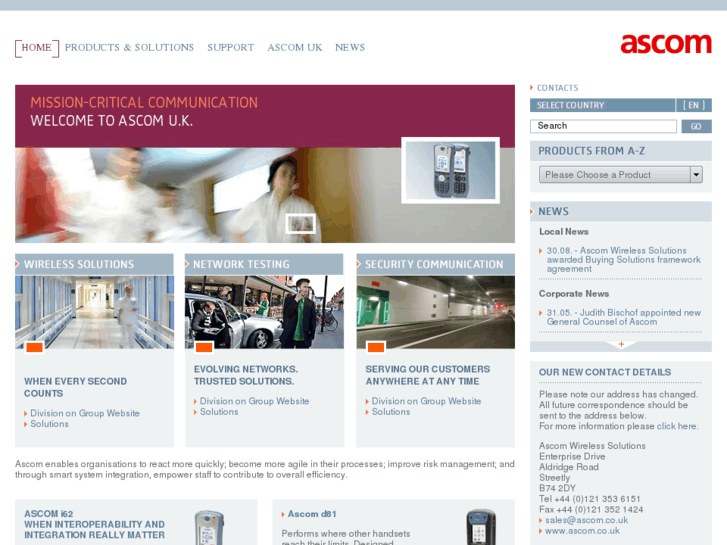The height and width of the screenshot is (545, 727).
Task: Click the GO search button
Action: (x=696, y=126)
